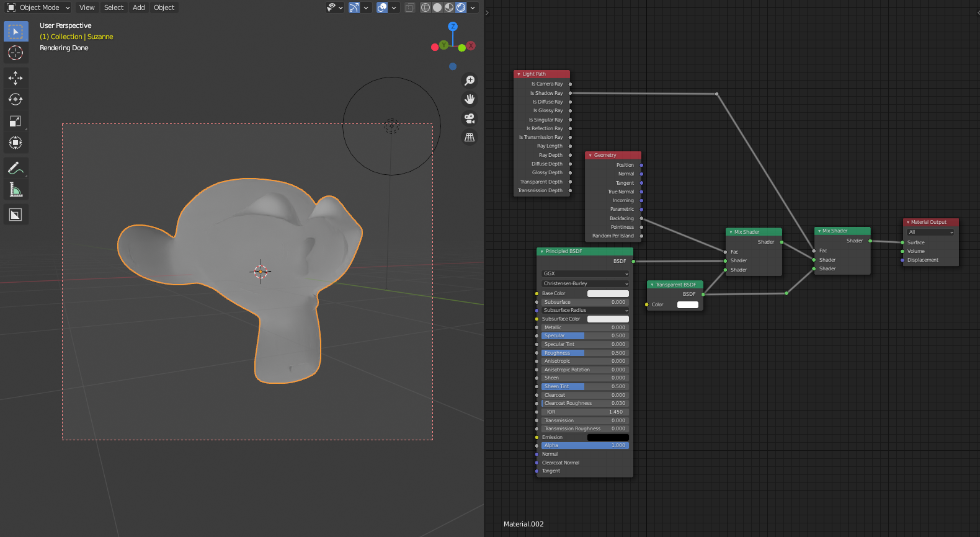Image resolution: width=980 pixels, height=537 pixels.
Task: Open the Material Output target 'All' dropdown
Action: coord(931,232)
